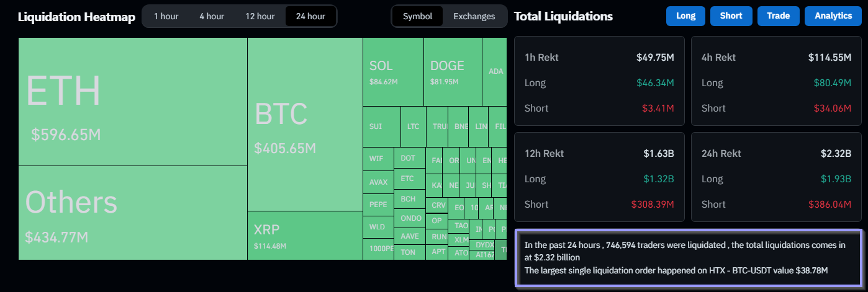Click the ETH heatmap tile
This screenshot has width=868, height=292.
point(133,102)
